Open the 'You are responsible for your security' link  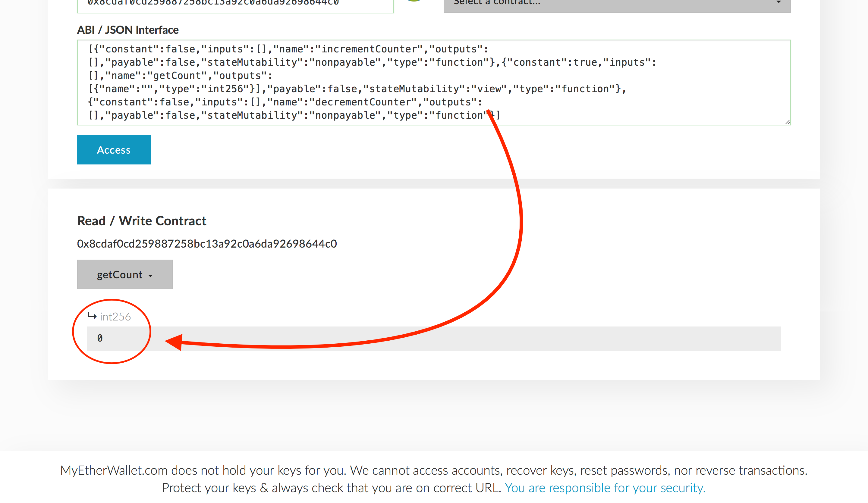point(605,488)
